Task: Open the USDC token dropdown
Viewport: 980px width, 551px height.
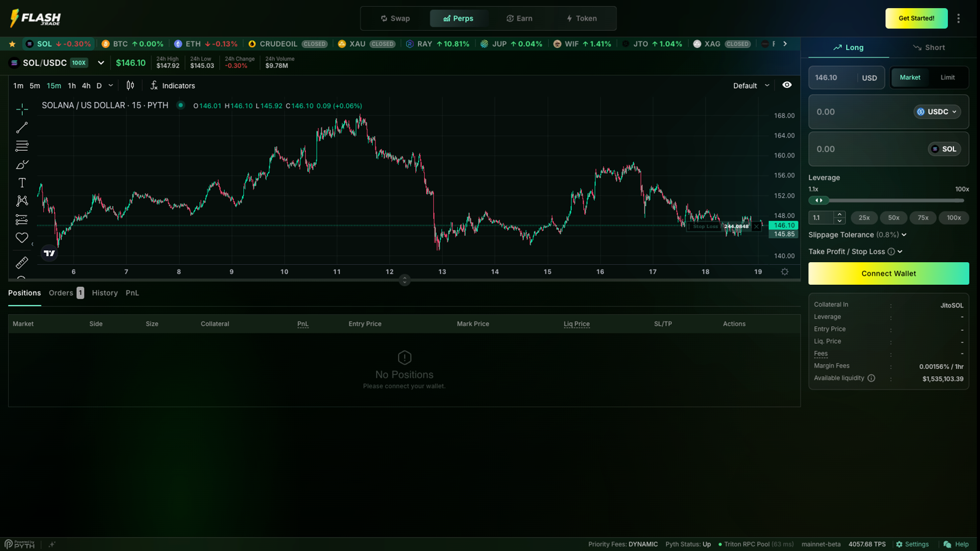Action: pyautogui.click(x=937, y=112)
